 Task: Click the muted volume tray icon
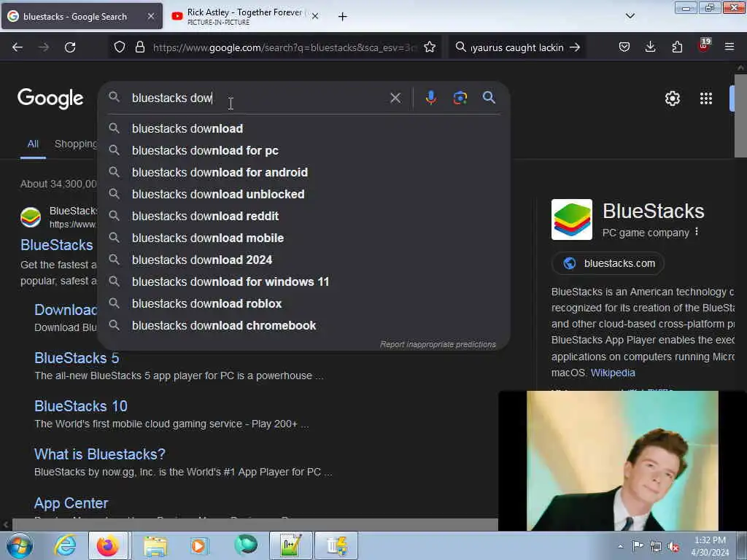674,546
